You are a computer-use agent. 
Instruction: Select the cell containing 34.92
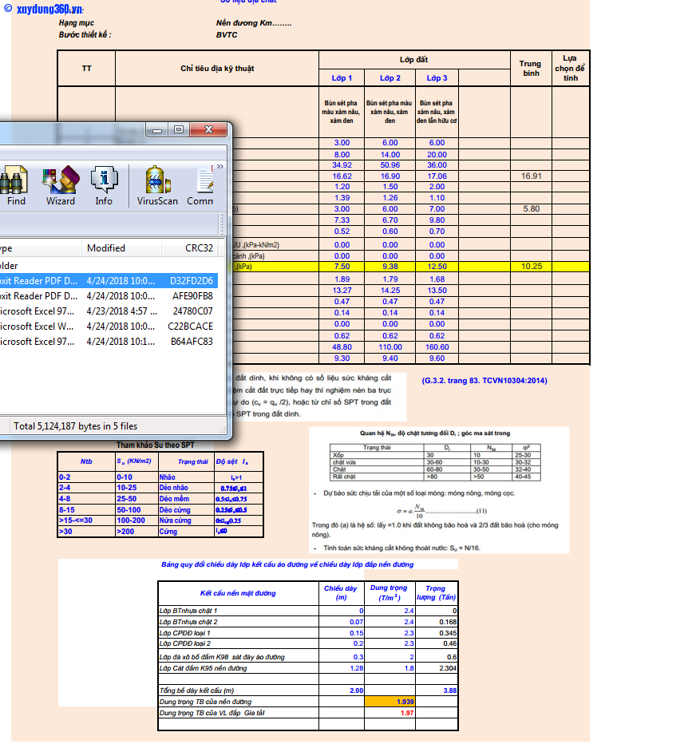[342, 165]
